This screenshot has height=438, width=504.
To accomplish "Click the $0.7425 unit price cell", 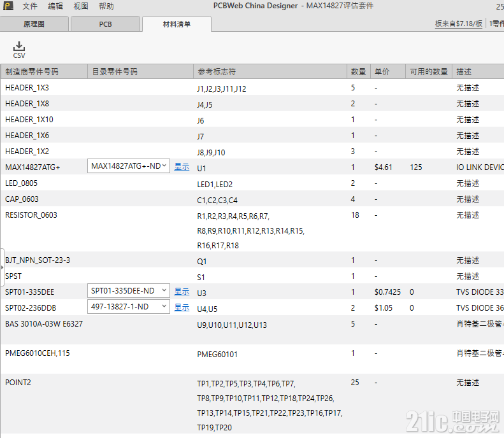I will pos(387,292).
